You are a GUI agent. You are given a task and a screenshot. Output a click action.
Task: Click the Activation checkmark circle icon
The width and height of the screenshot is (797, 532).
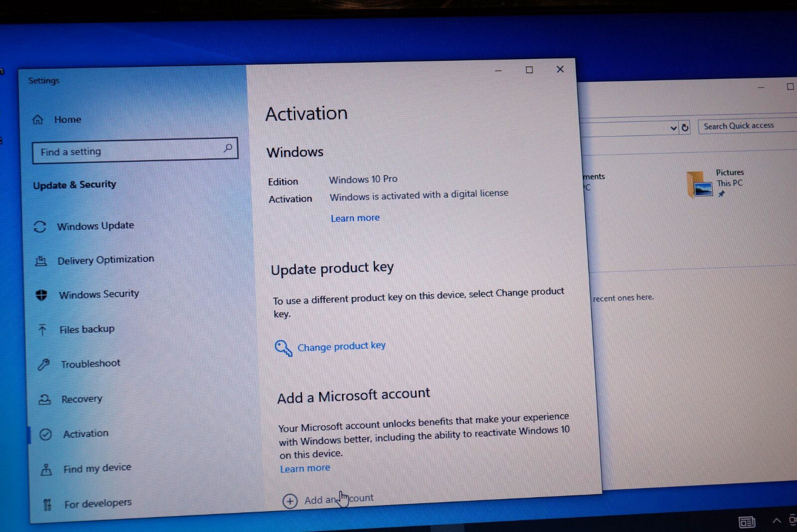(x=46, y=434)
